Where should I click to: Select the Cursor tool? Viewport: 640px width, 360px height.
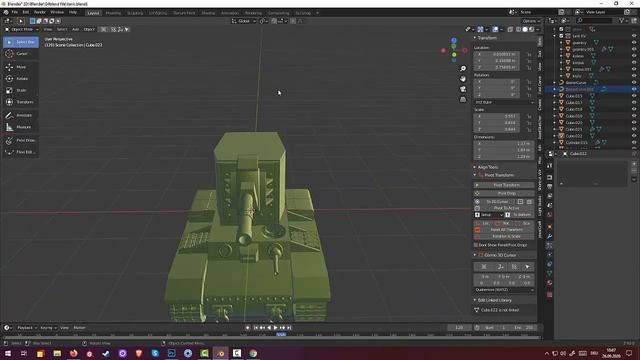tap(21, 54)
